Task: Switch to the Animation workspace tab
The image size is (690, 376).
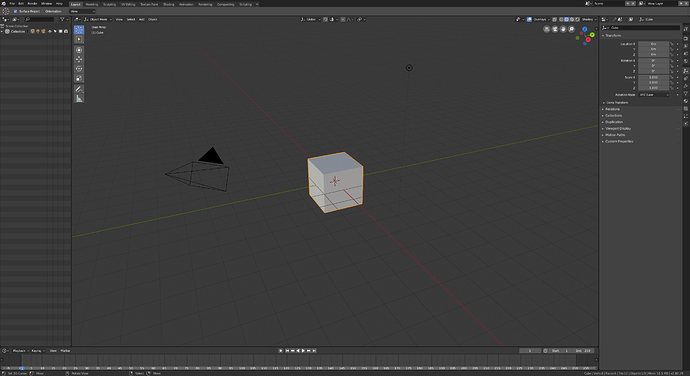Action: click(x=186, y=4)
